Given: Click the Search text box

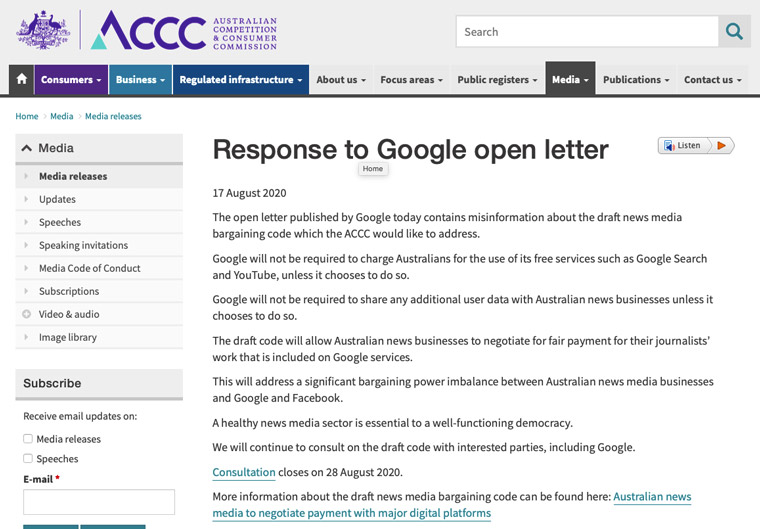Looking at the screenshot, I should coord(587,32).
